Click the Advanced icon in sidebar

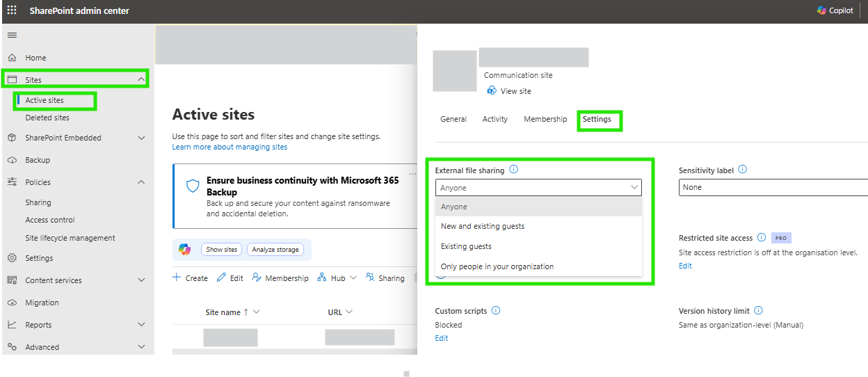[x=12, y=347]
